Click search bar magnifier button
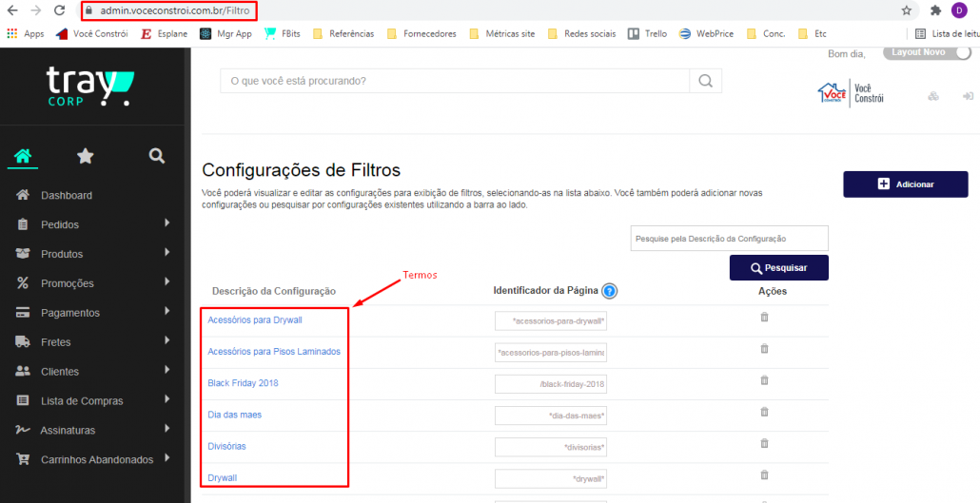The image size is (980, 503). (704, 82)
